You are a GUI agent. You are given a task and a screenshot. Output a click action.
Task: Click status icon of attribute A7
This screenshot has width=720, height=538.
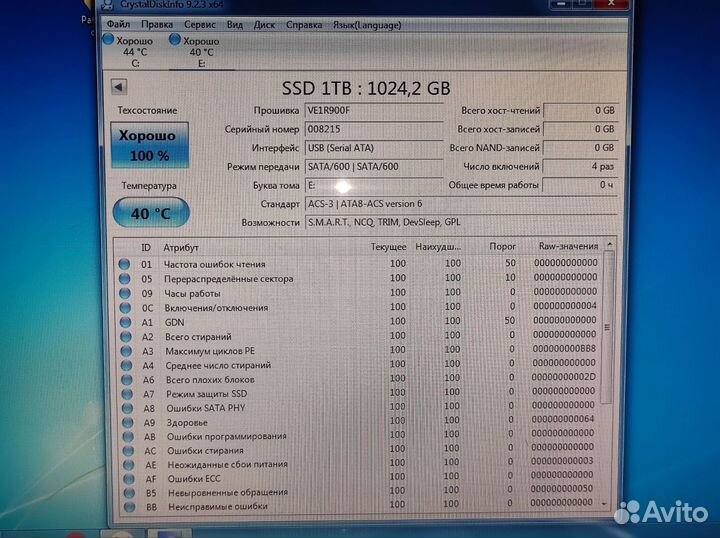(127, 394)
